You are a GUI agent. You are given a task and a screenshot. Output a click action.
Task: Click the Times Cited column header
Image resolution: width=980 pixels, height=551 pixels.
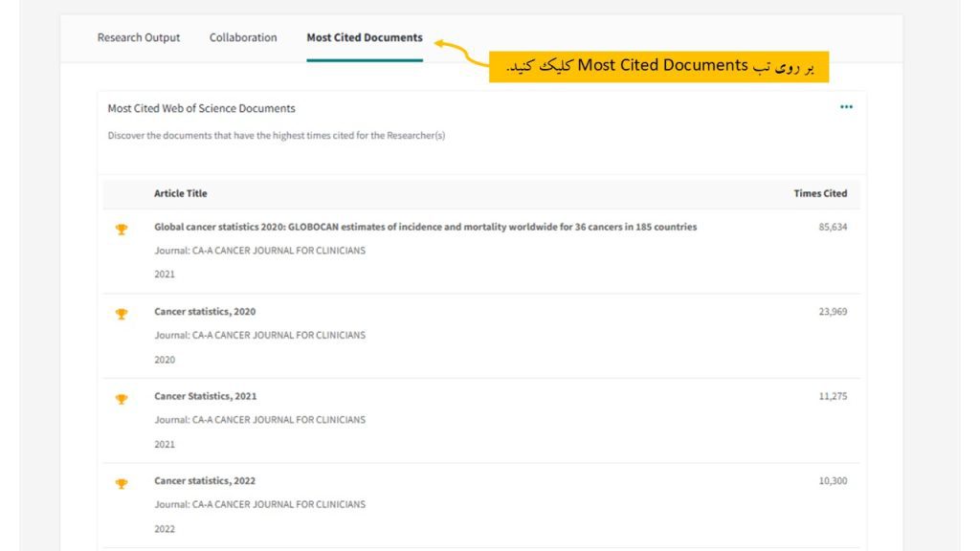click(x=820, y=193)
